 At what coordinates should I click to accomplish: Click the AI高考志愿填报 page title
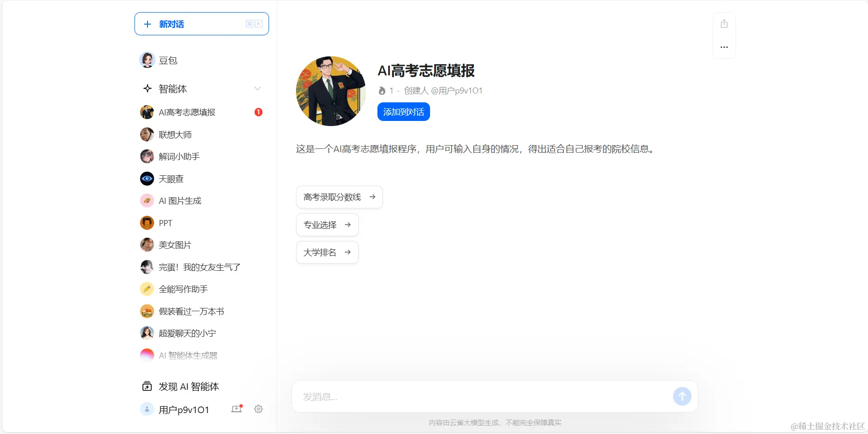426,71
